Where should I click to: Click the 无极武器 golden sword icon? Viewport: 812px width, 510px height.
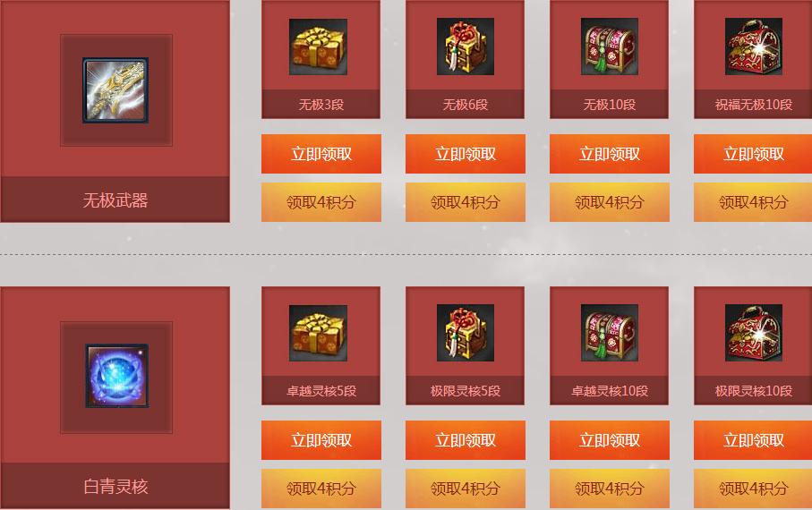pos(115,90)
